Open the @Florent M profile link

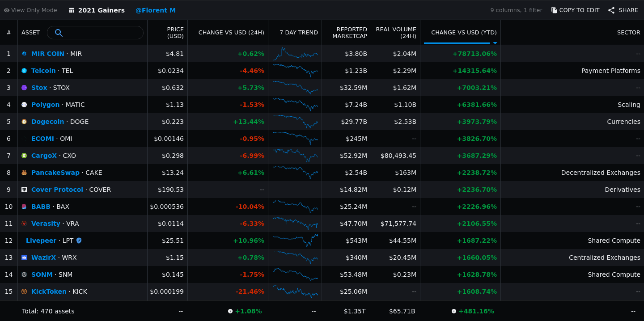156,10
